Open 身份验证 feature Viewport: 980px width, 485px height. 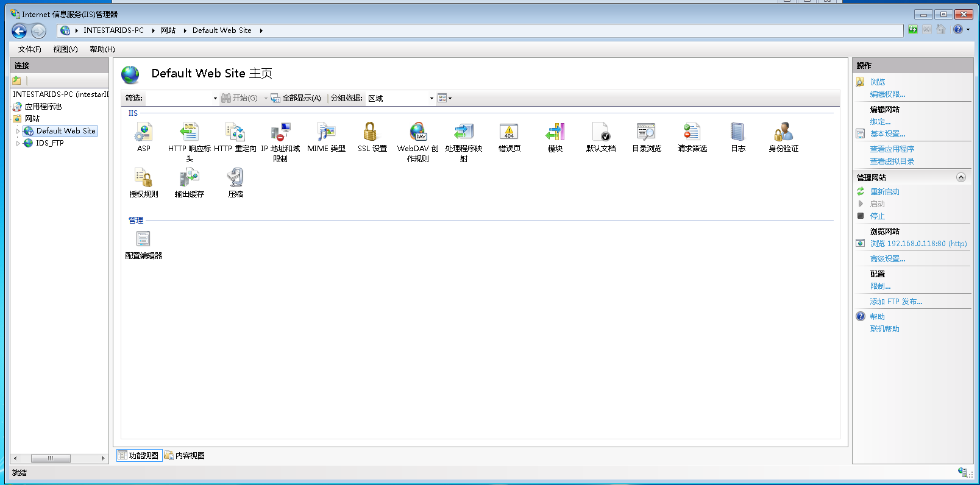click(784, 137)
